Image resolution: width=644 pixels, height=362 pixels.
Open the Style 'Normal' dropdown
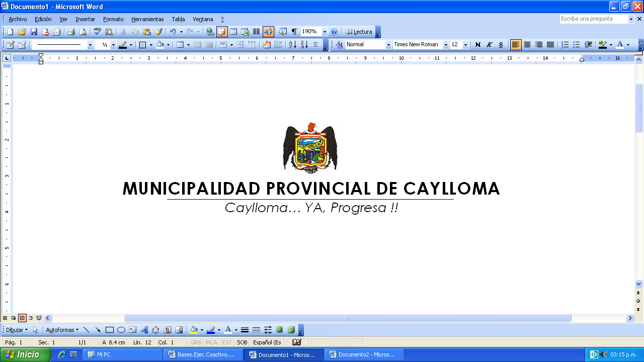click(x=388, y=45)
